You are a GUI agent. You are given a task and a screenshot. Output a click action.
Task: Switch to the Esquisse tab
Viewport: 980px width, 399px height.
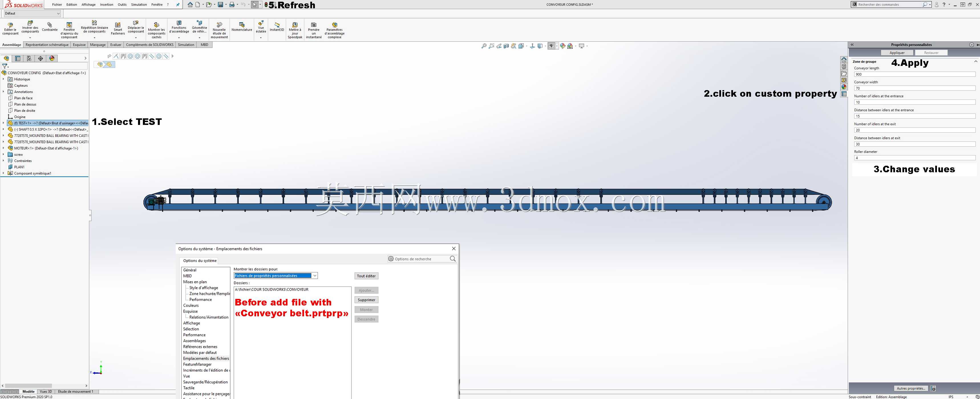(79, 44)
